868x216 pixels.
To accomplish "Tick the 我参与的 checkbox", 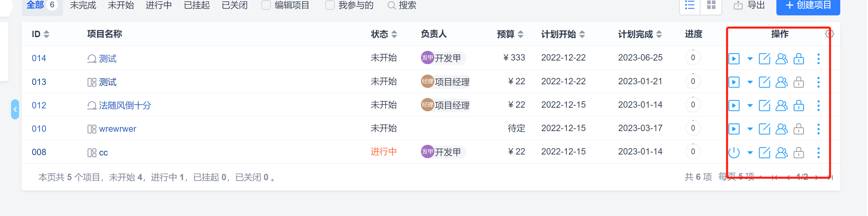I will [330, 5].
